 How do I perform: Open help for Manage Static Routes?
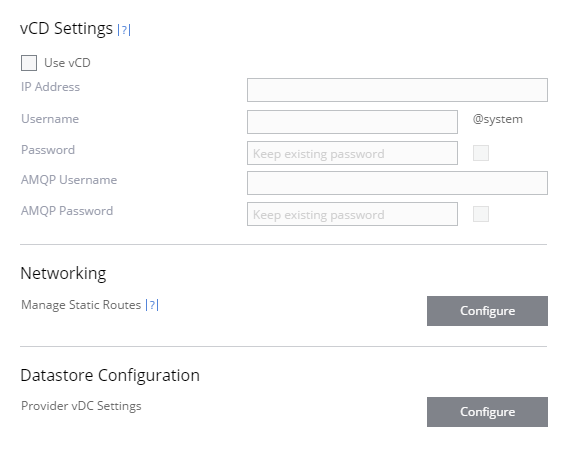click(152, 305)
